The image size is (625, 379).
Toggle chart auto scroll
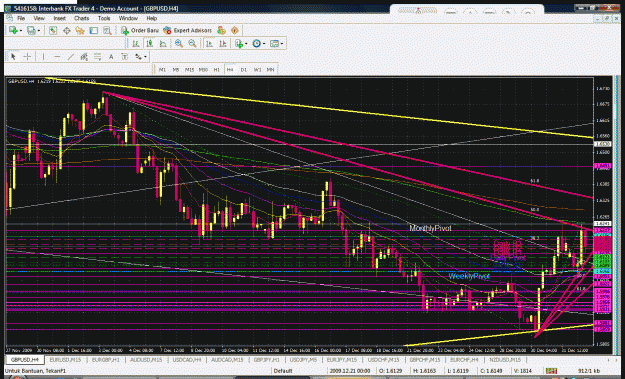coord(209,43)
